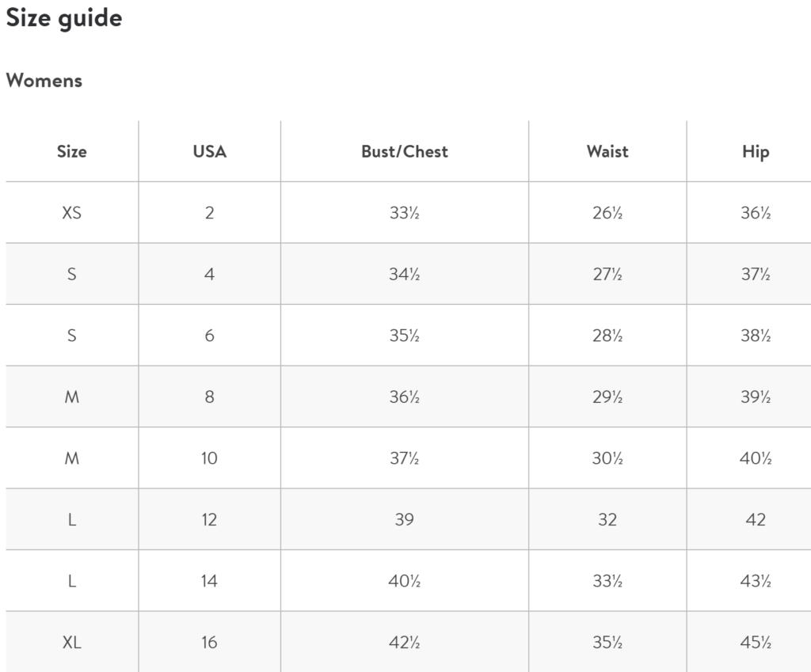The height and width of the screenshot is (672, 811).
Task: Click USA size 14 cell
Action: pos(209,581)
